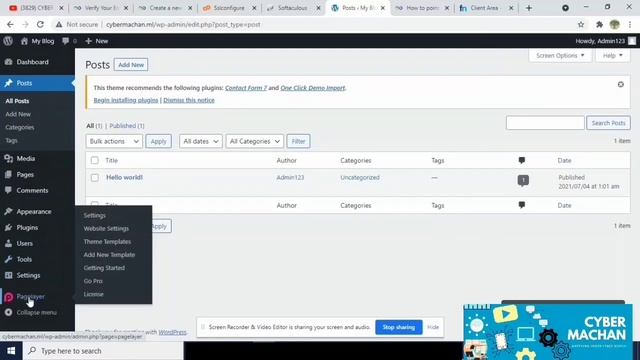Viewport: 640px width, 360px height.
Task: Click Add New button beside Posts heading
Action: (x=131, y=64)
